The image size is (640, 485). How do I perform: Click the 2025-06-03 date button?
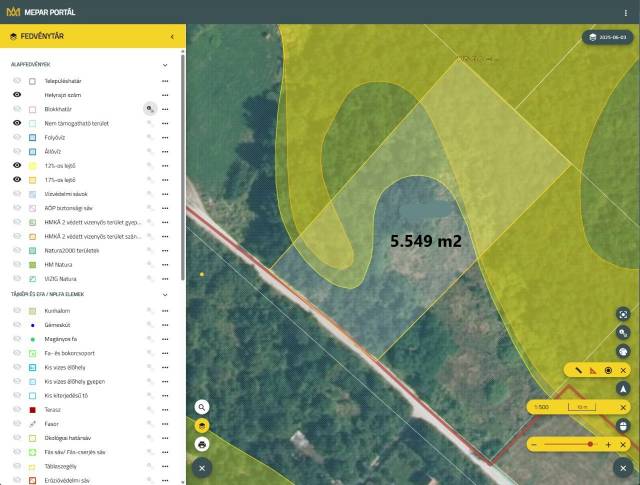(x=608, y=37)
